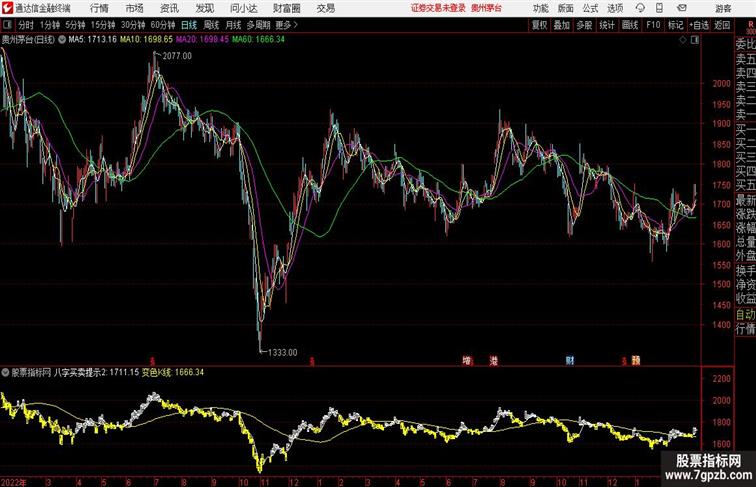Click the 贵州茅台 stock name in title bar

pyautogui.click(x=486, y=8)
